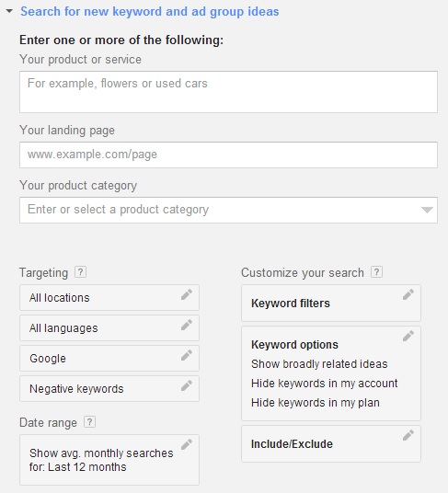Click the Your product or service text box
The height and width of the screenshot is (493, 448).
(228, 92)
